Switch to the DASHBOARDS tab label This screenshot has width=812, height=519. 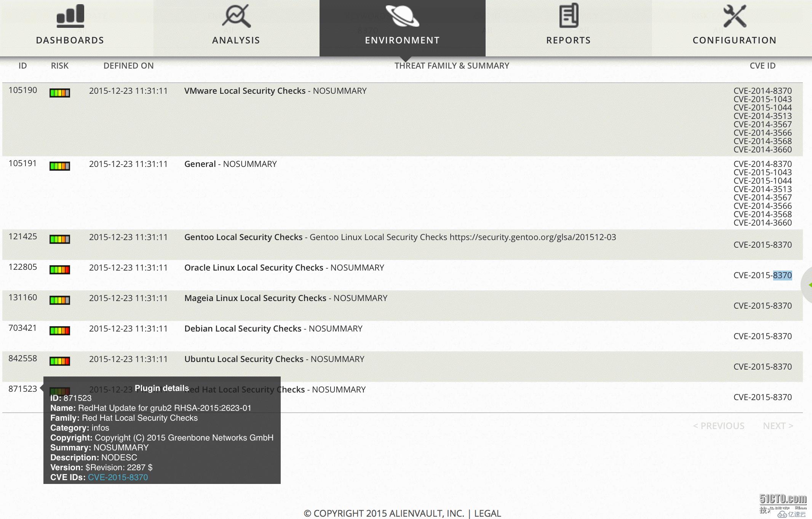pyautogui.click(x=70, y=40)
